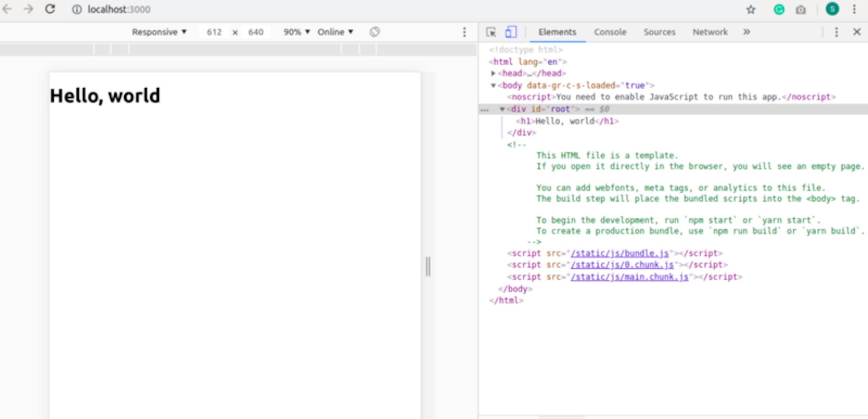Open the Online throttling dropdown

click(335, 32)
